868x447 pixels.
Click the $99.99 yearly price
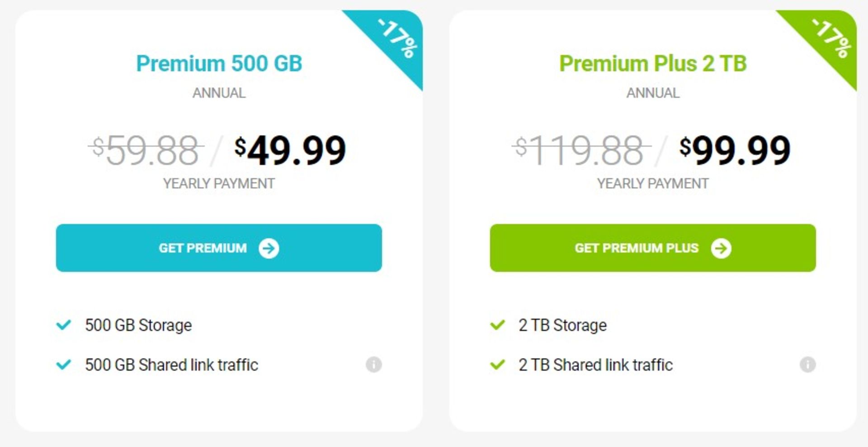(x=735, y=150)
